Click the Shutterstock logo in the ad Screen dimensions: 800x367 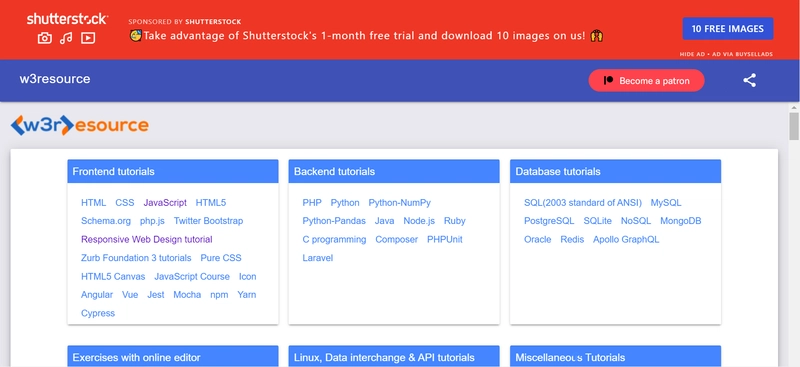click(67, 19)
